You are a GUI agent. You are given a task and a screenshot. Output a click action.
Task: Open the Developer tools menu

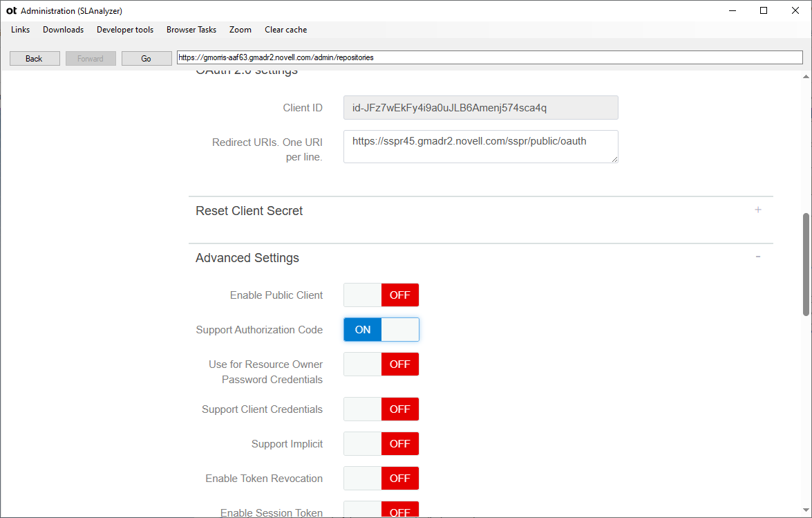[124, 30]
